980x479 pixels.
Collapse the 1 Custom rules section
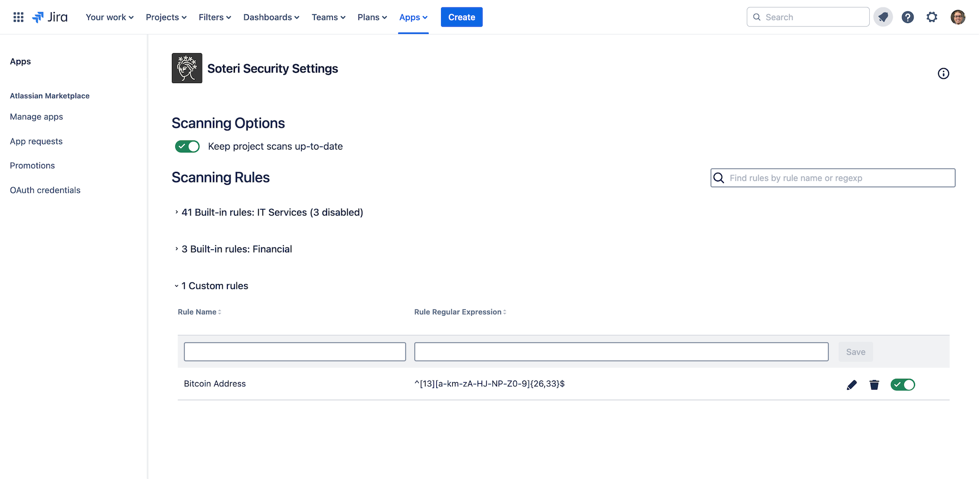coord(211,286)
